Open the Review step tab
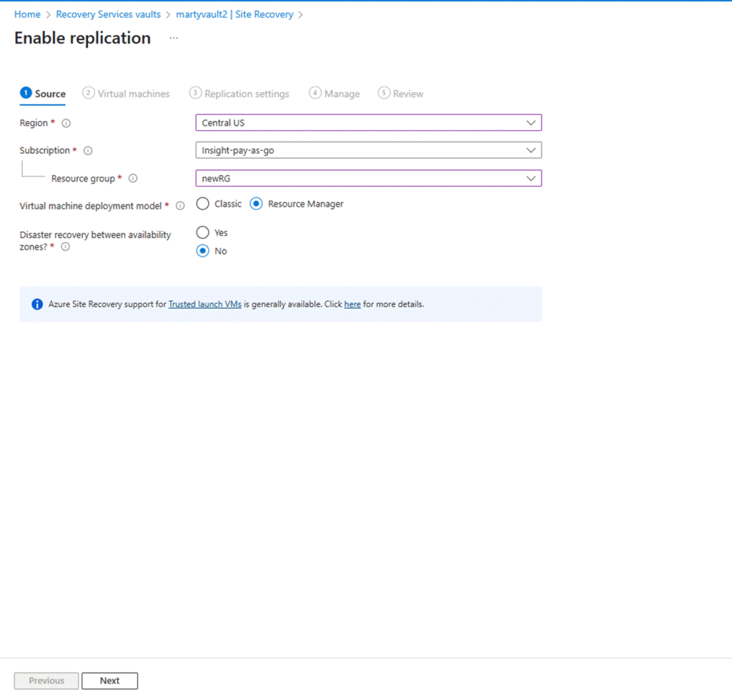Image resolution: width=732 pixels, height=700 pixels. tap(401, 94)
